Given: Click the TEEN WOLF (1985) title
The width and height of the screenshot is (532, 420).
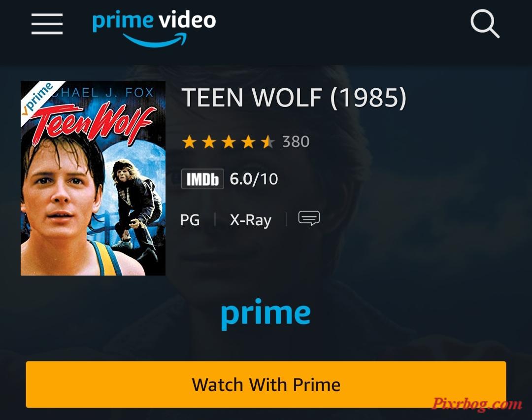Looking at the screenshot, I should click(294, 98).
